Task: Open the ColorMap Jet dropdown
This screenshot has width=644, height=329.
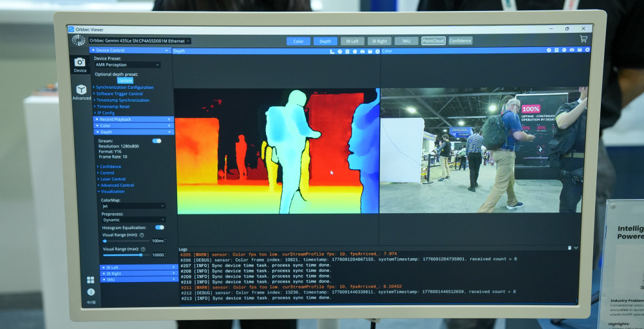Action: point(133,206)
